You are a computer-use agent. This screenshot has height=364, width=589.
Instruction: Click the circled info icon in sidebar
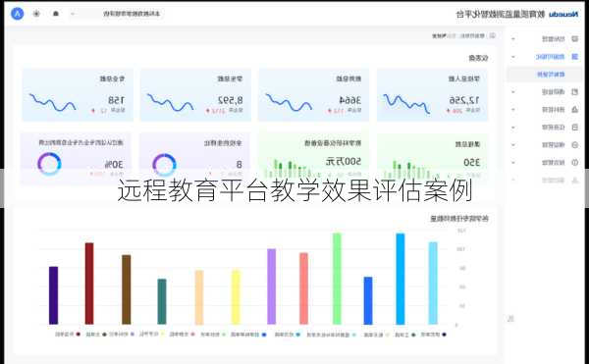574,163
